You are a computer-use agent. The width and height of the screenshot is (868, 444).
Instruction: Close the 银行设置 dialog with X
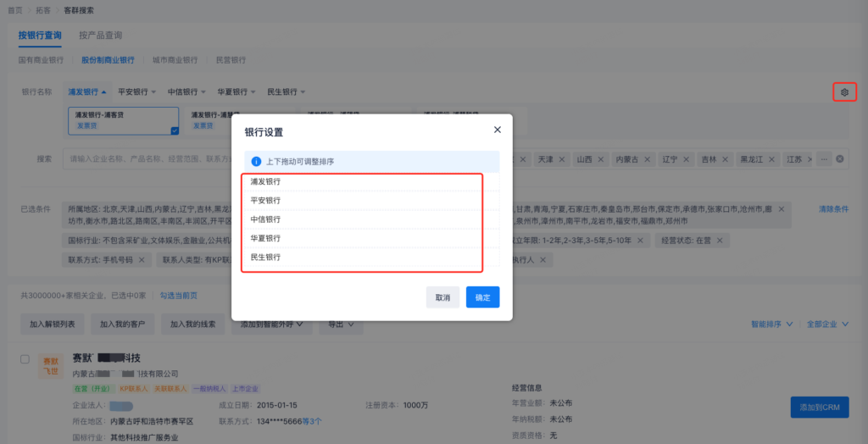click(498, 130)
